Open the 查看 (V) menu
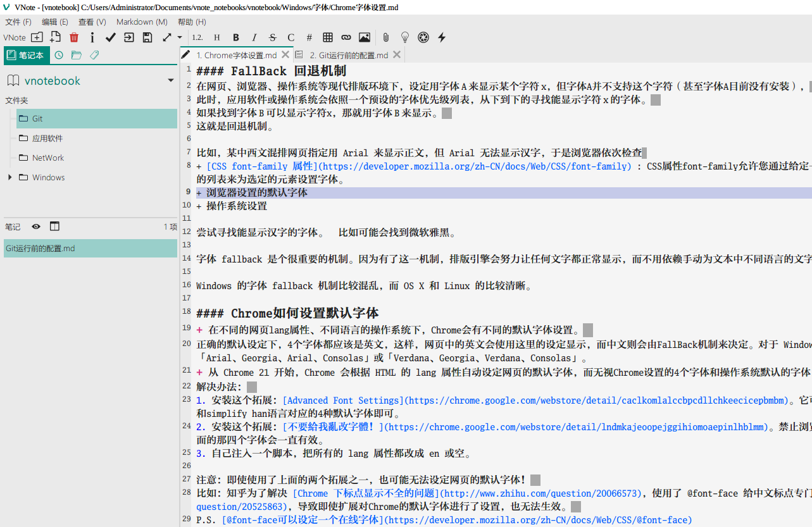The width and height of the screenshot is (812, 527). coord(92,22)
